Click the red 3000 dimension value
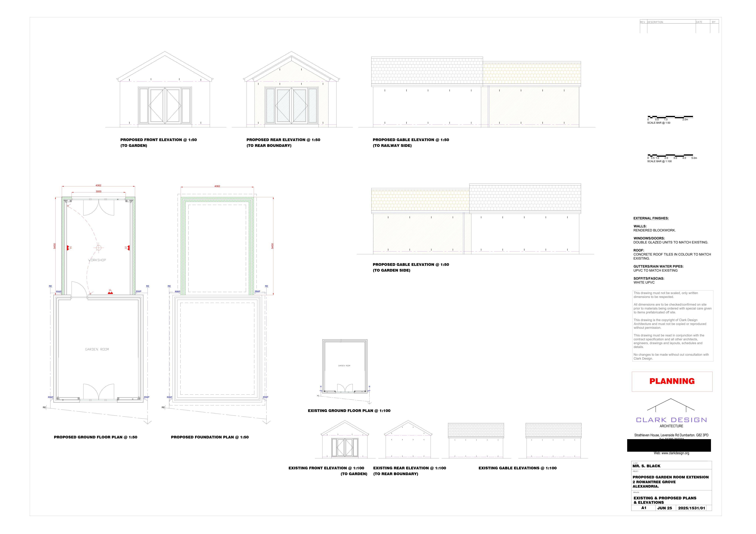This screenshot has width=756, height=534. [x=98, y=191]
